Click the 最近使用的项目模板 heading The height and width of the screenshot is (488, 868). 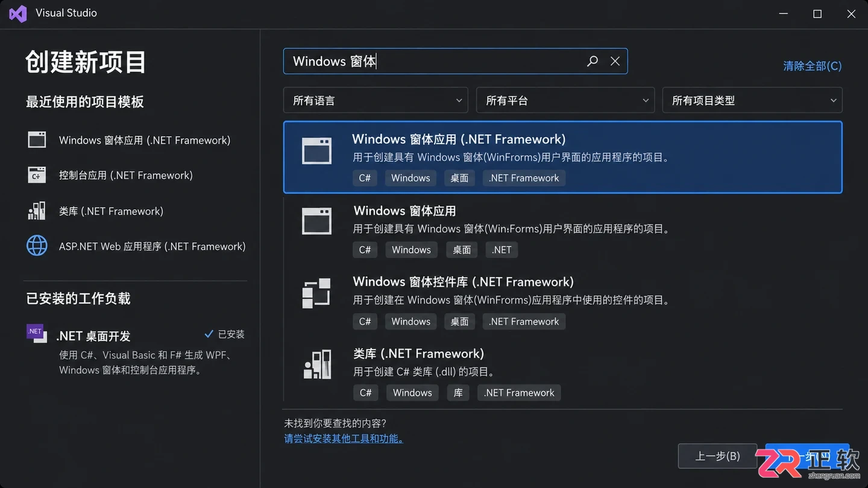point(85,101)
